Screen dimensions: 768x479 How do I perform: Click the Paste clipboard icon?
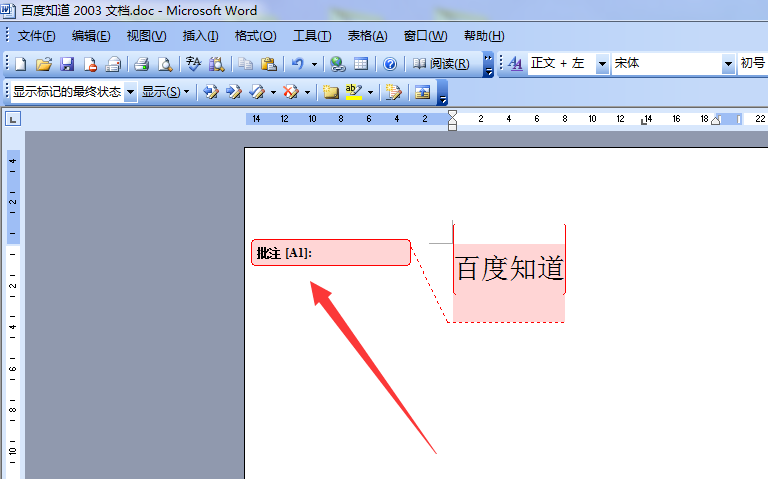268,64
